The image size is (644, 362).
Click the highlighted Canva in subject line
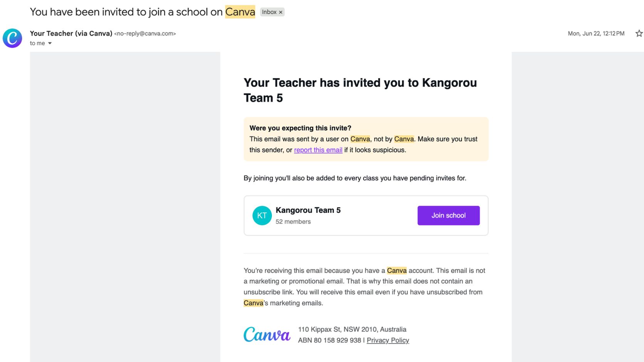tap(240, 12)
